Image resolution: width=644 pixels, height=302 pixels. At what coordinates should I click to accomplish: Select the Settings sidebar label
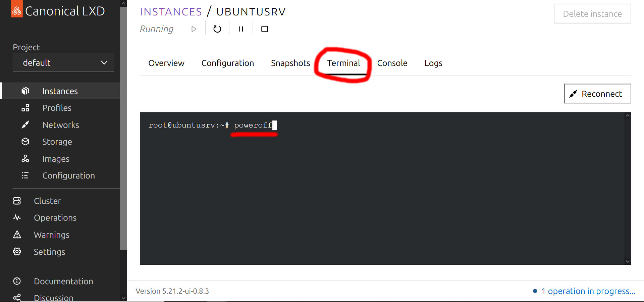[49, 252]
